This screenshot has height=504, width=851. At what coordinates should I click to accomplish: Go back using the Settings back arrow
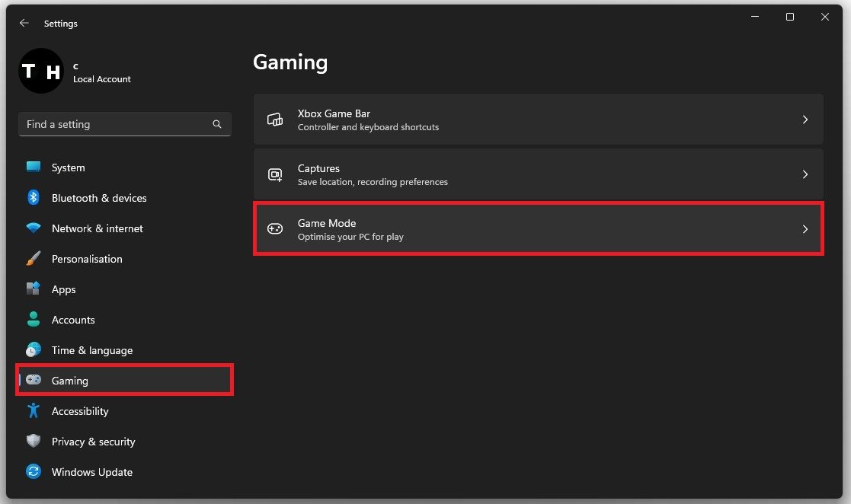click(24, 24)
